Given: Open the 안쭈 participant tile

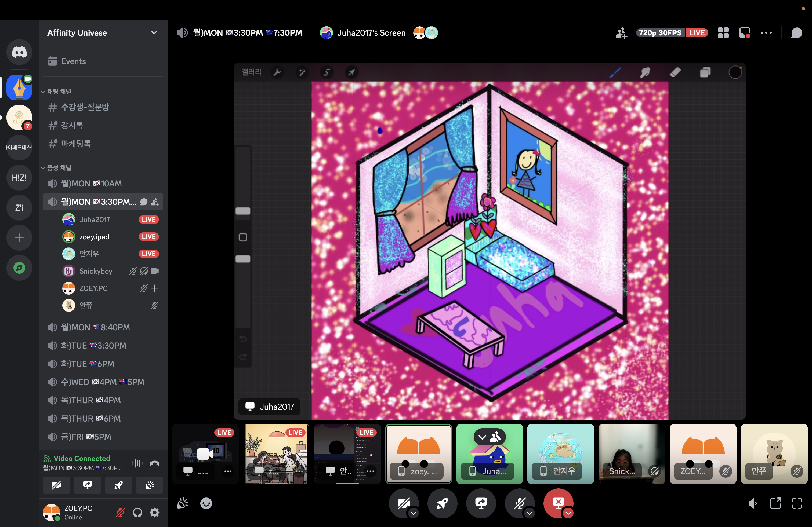Looking at the screenshot, I should [x=774, y=454].
